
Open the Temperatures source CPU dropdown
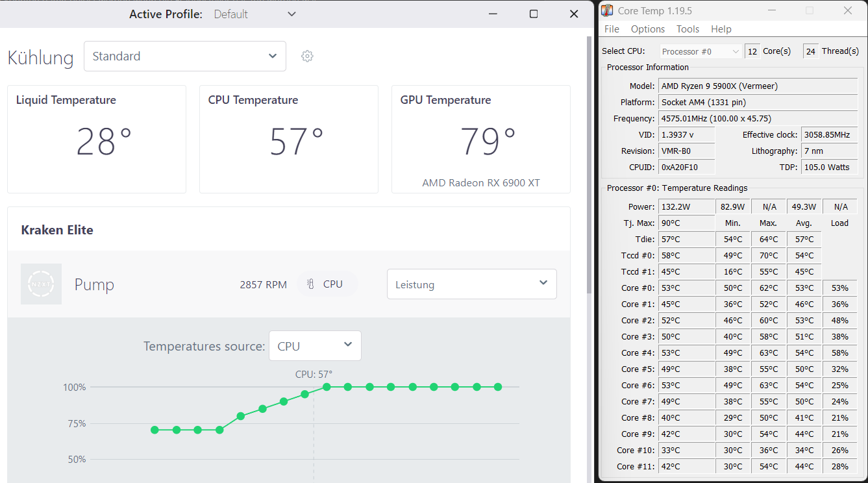[x=315, y=346]
